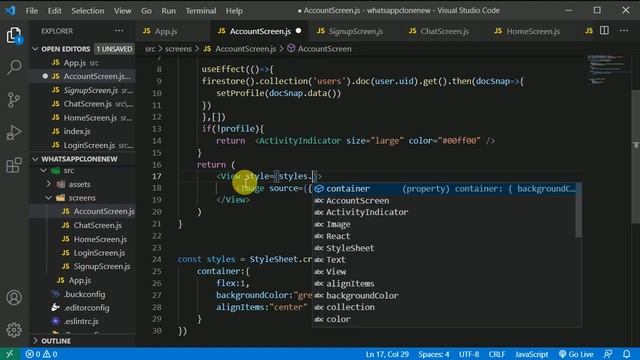
Task: Click the remote window status bar icon
Action: [x=9, y=354]
